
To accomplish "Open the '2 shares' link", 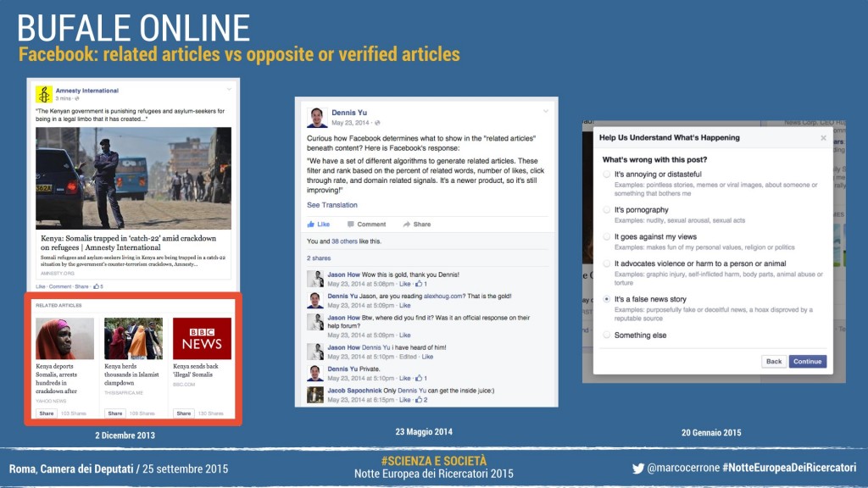I will coord(319,258).
